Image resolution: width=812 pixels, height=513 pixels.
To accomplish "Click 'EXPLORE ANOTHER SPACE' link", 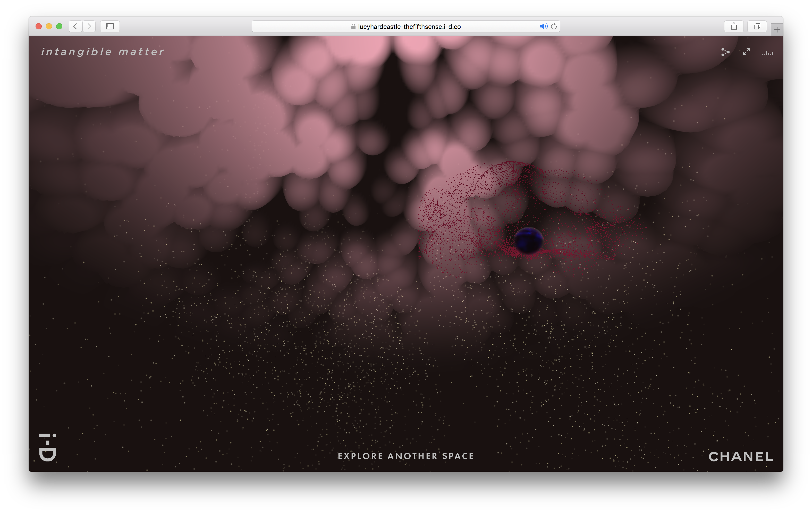I will [406, 456].
